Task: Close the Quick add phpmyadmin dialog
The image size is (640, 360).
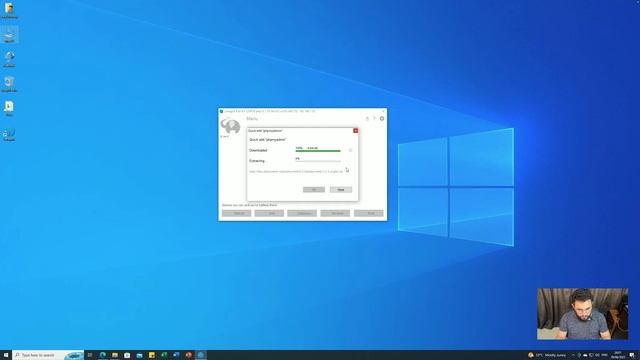Action: click(x=356, y=131)
